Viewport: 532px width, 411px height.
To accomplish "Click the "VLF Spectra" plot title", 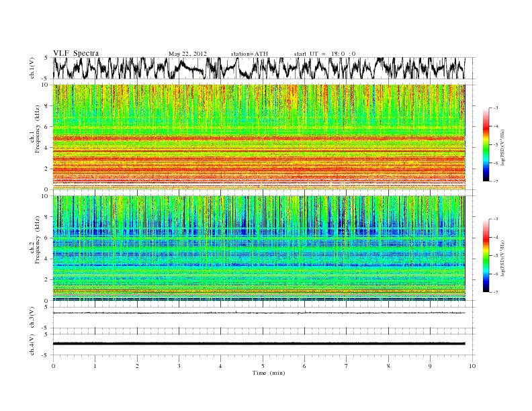I will (x=76, y=53).
